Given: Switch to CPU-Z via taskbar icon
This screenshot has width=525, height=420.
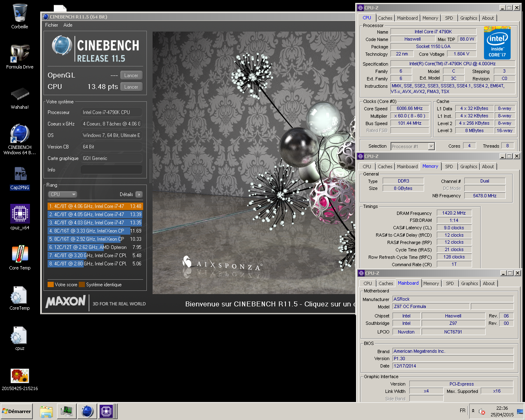Looking at the screenshot, I should 106,411.
